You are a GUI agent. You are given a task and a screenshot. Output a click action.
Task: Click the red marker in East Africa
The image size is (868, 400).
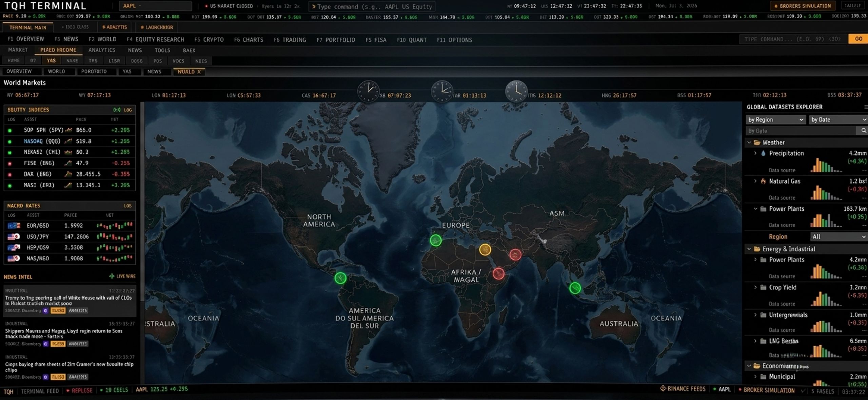point(498,273)
